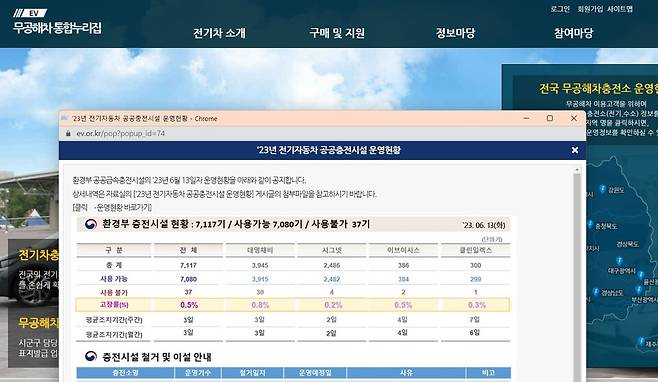Select the 부산광역시 map marker
The image size is (658, 382).
[x=639, y=290]
